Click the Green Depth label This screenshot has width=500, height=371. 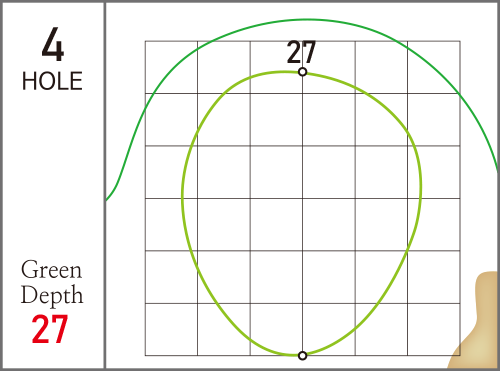tap(52, 282)
